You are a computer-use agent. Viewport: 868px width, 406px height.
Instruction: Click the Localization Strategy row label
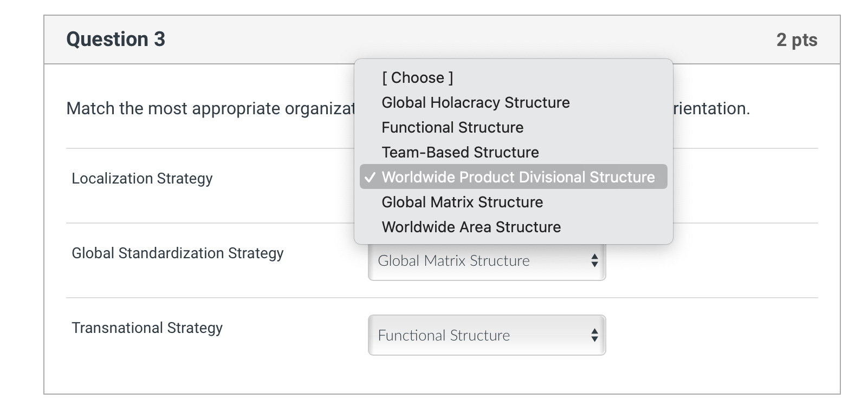142,179
